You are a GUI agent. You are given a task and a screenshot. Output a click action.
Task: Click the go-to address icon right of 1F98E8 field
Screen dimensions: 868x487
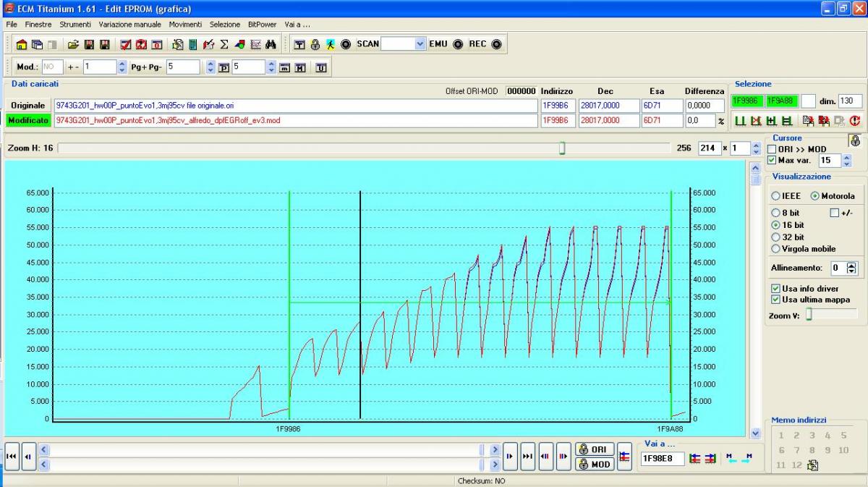point(694,458)
